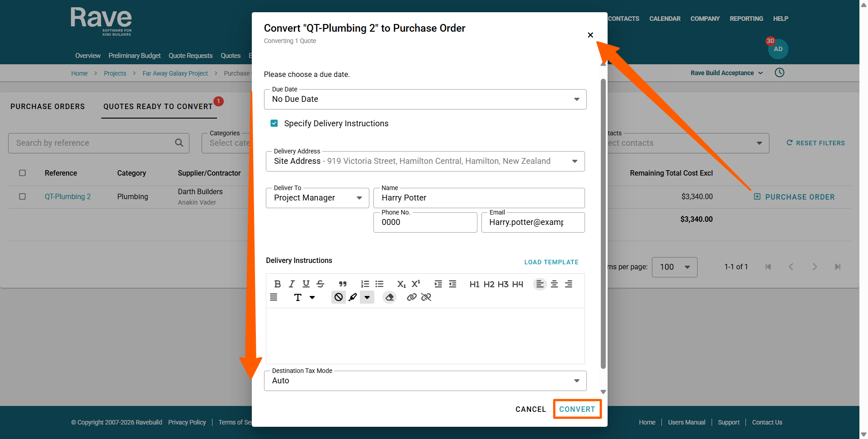
Task: Open the Reporting menu
Action: 746,19
